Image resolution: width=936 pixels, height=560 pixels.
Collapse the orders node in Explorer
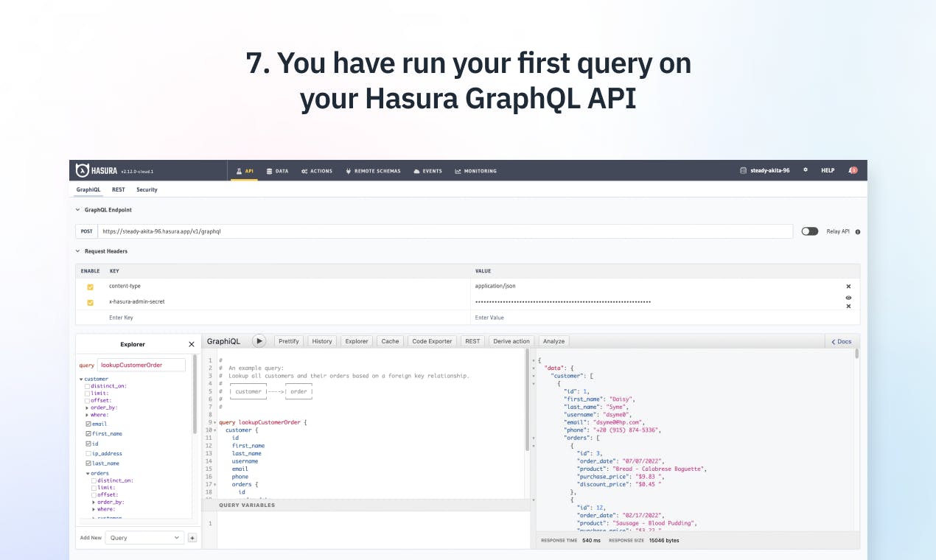coord(88,474)
